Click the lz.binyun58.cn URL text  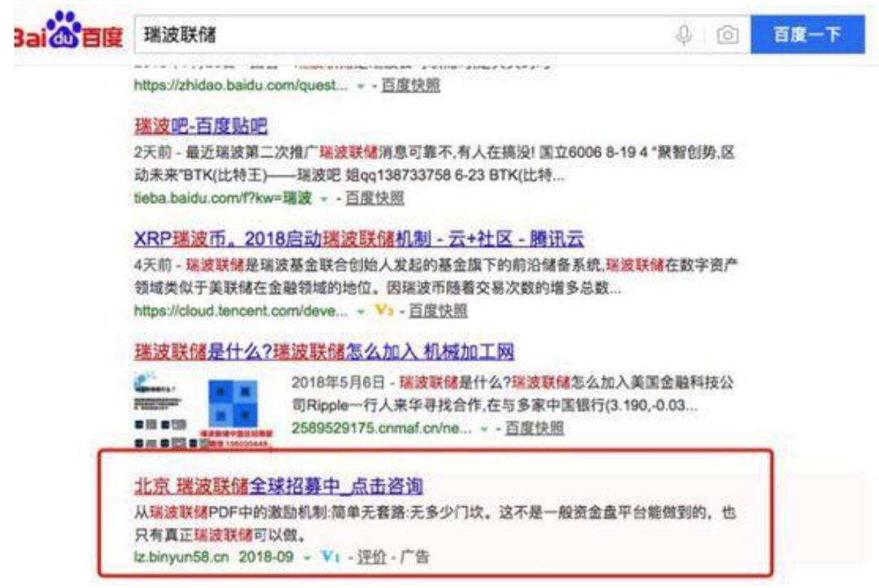pyautogui.click(x=181, y=556)
